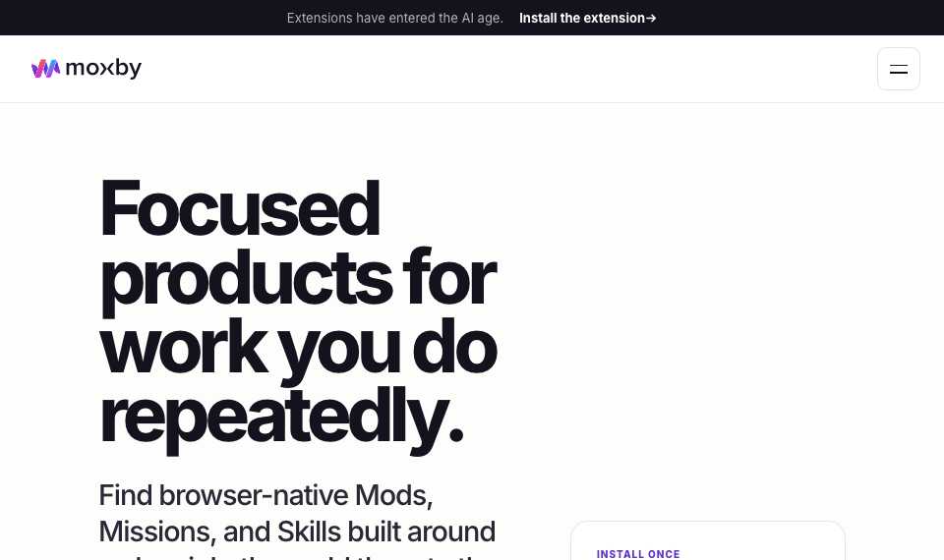Follow the Install the extension link
This screenshot has width=944, height=560.
588,18
